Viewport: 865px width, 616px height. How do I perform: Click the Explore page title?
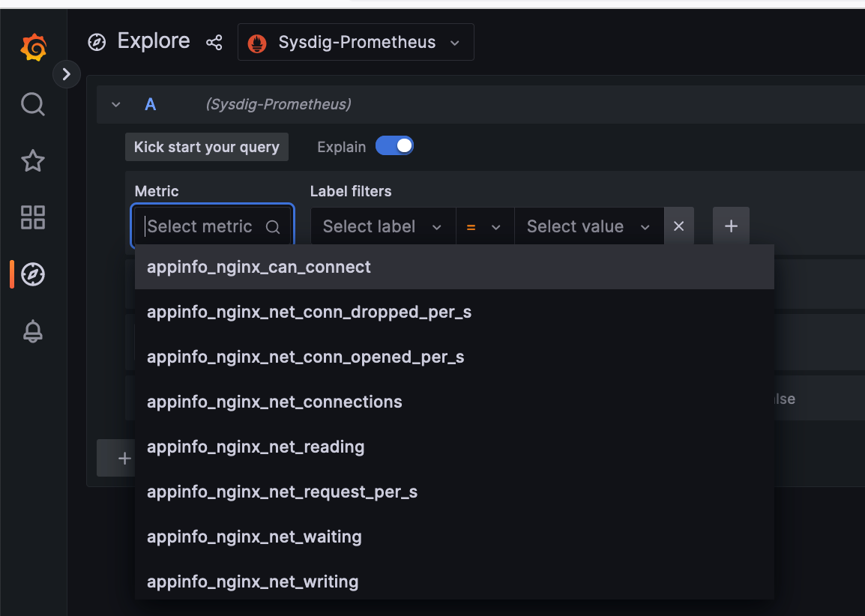pyautogui.click(x=154, y=41)
